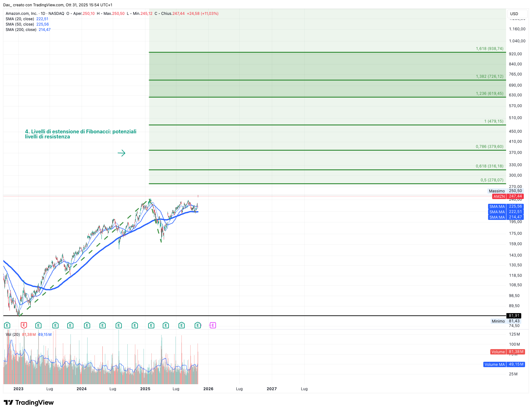The image size is (532, 412).
Task: Click the 2024 time axis label
Action: (x=82, y=389)
